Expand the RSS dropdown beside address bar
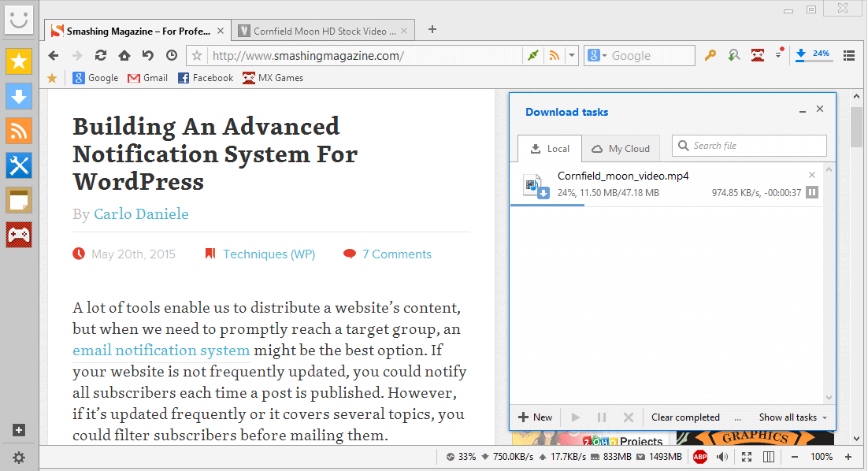Image resolution: width=868 pixels, height=471 pixels. (x=571, y=55)
